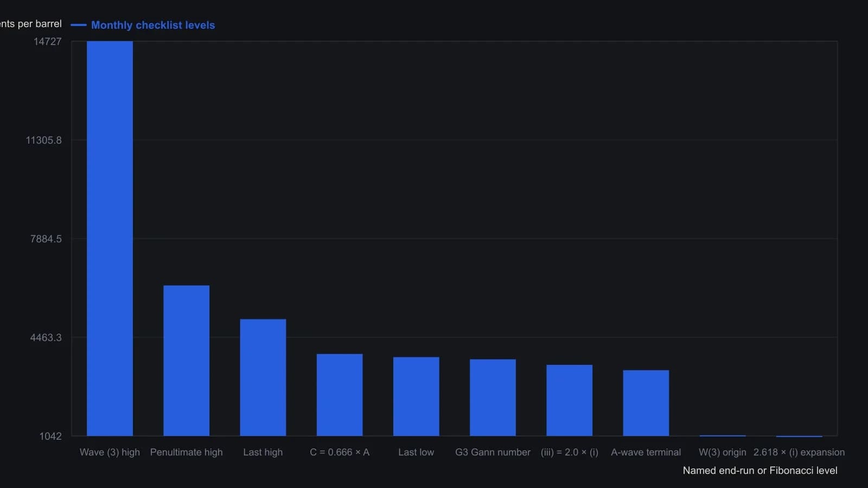Screen dimensions: 868x488
Task: Select the A-wave terminal bar
Action: pos(646,403)
